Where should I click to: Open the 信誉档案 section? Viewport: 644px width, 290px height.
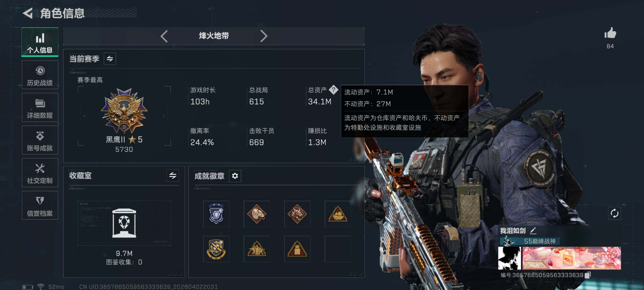click(40, 206)
